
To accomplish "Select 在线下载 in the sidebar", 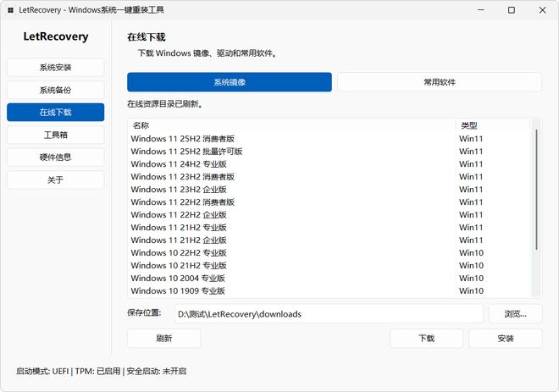I will (x=56, y=113).
